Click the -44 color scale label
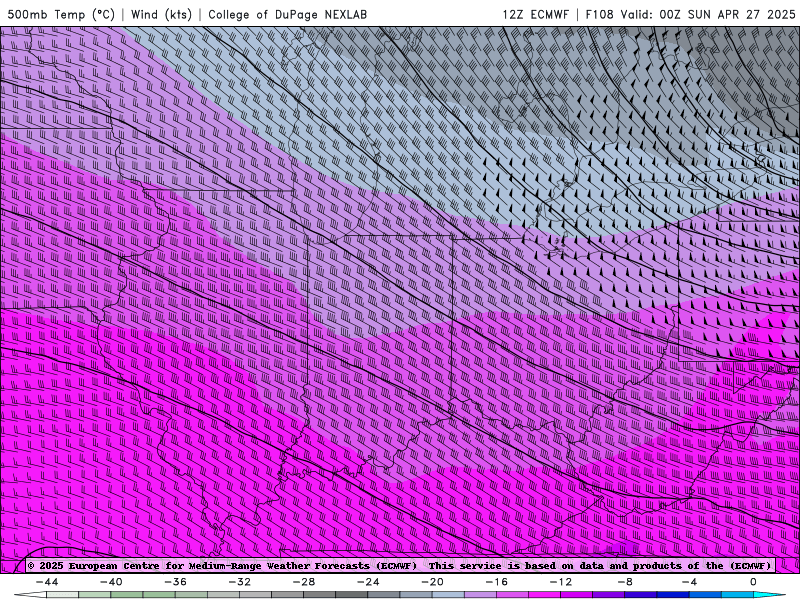Screen dimensions: 800x600 47,582
